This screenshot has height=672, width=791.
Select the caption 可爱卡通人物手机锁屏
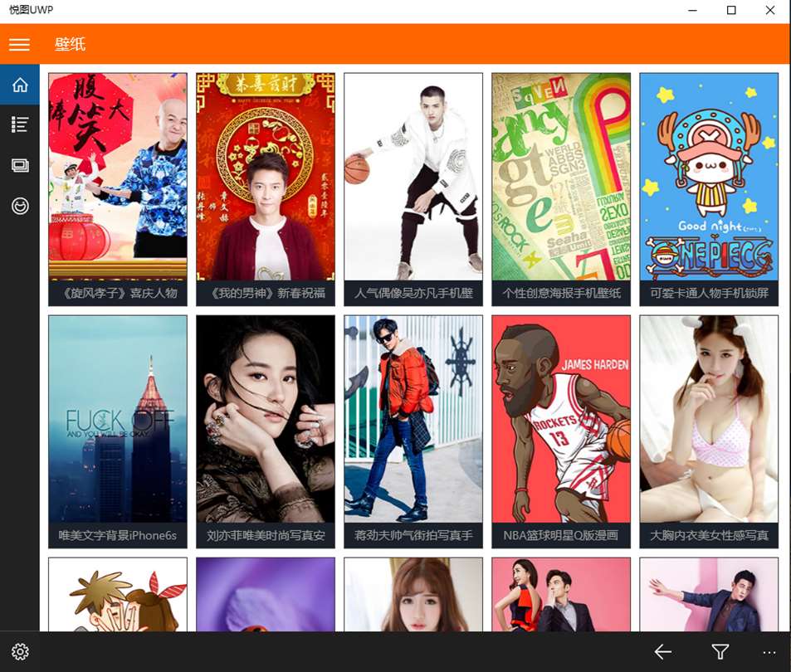(709, 293)
